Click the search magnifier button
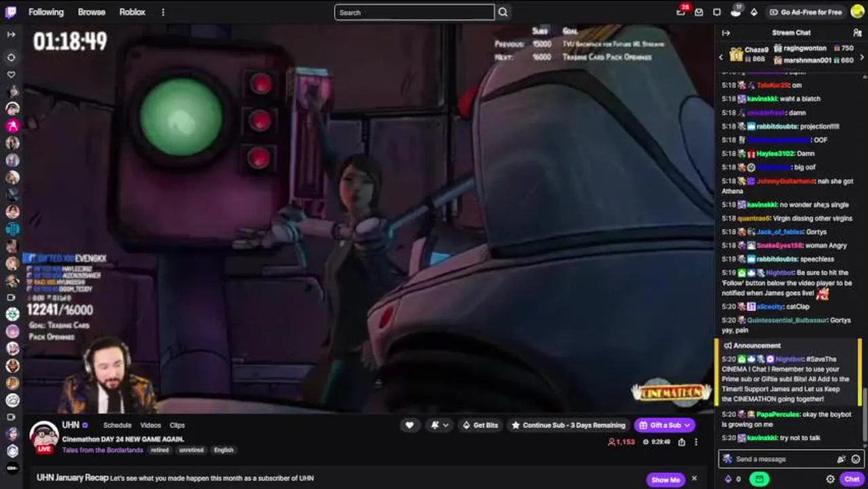 tap(503, 12)
